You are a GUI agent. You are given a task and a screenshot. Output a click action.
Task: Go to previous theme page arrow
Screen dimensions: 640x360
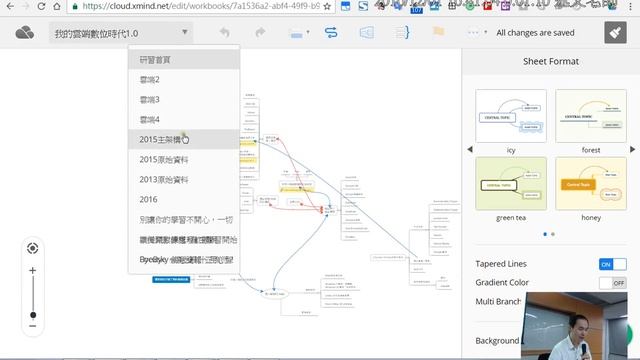coord(470,149)
